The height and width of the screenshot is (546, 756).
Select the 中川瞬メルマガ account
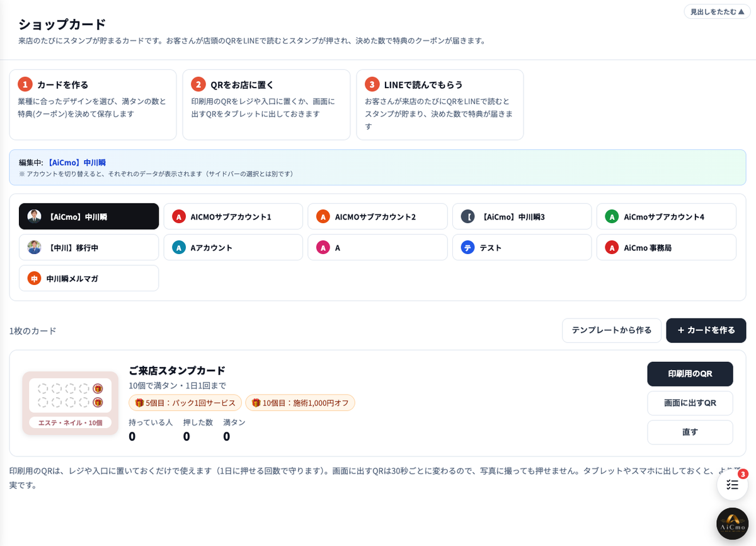89,278
